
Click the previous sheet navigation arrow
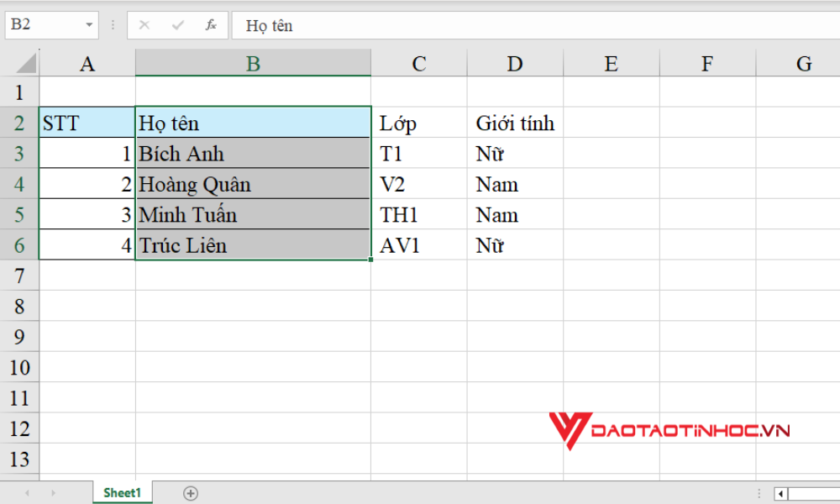point(27,493)
